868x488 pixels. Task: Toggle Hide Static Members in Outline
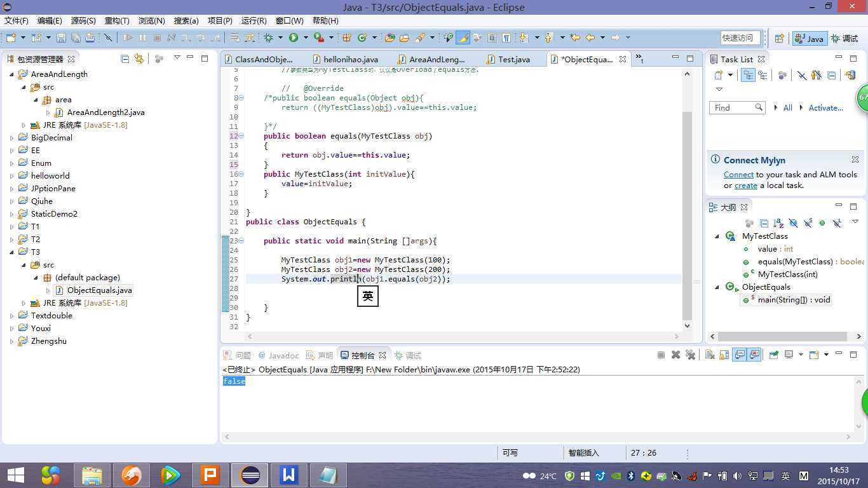(x=808, y=223)
